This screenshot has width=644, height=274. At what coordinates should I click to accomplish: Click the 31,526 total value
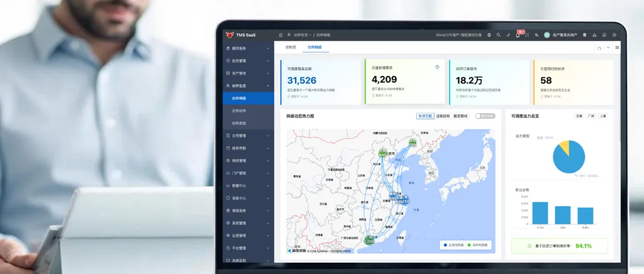coord(302,80)
